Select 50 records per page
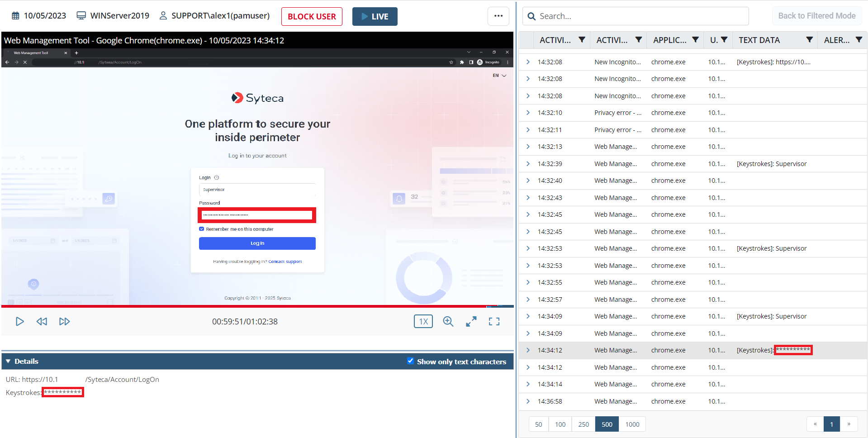Image resolution: width=868 pixels, height=438 pixels. coord(538,424)
